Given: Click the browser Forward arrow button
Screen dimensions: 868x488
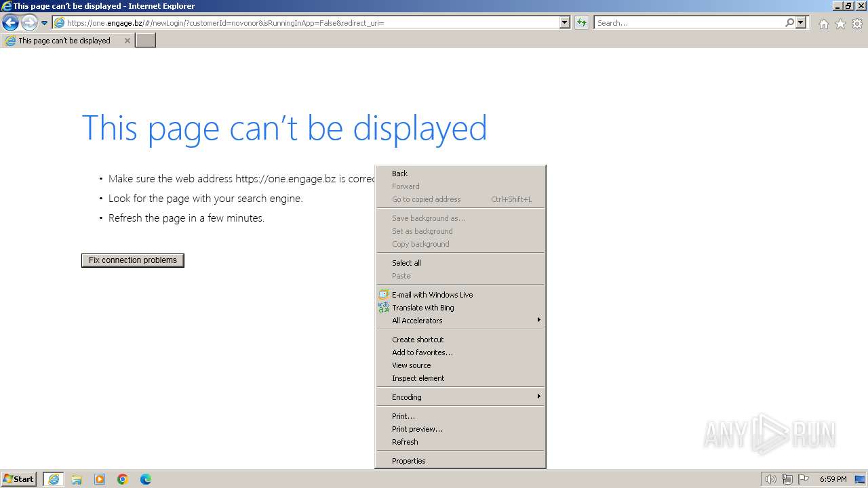Looking at the screenshot, I should [29, 22].
